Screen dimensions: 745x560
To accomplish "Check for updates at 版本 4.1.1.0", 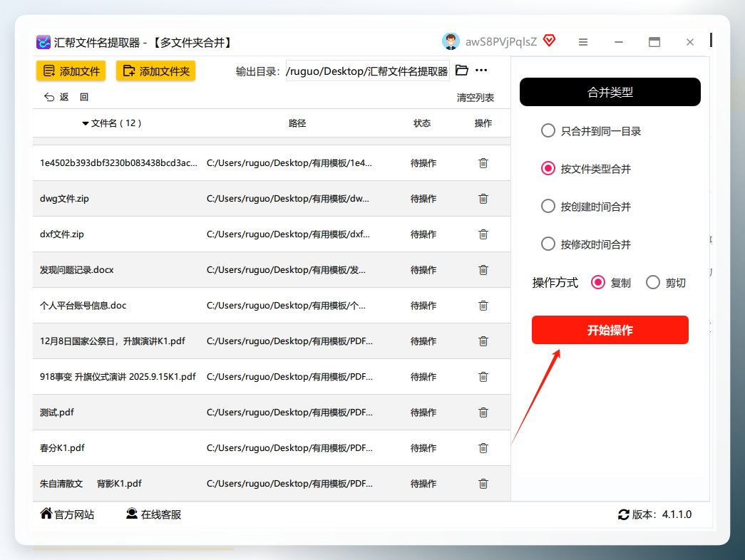I will (x=654, y=514).
